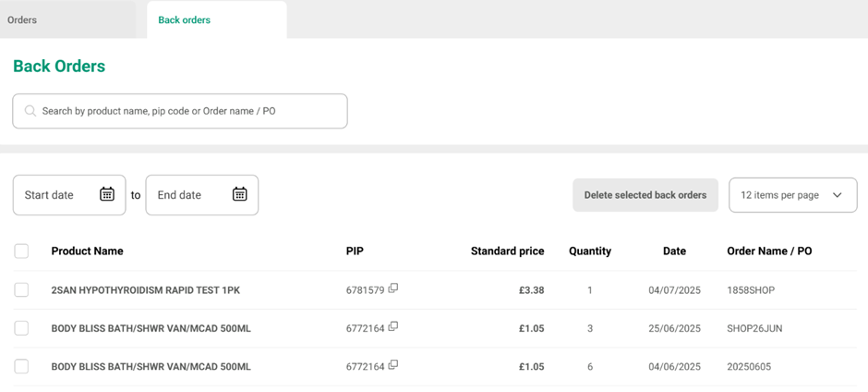
Task: Select the Back orders tab
Action: click(x=185, y=19)
